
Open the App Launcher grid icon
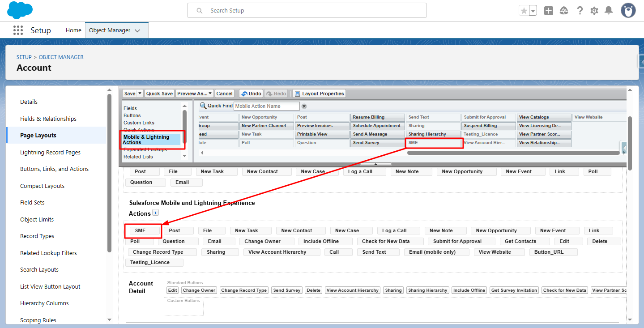pos(18,30)
